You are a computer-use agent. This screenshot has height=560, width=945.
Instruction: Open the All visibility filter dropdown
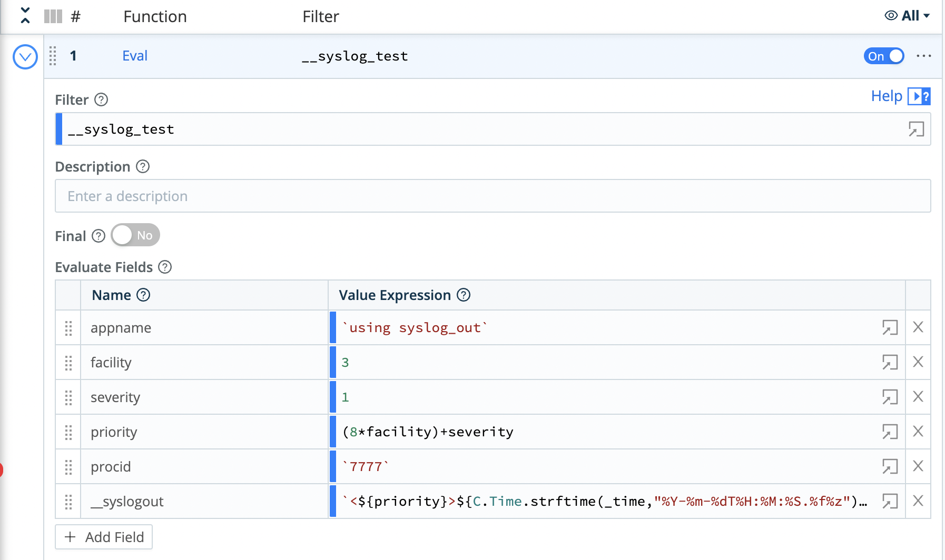point(907,16)
